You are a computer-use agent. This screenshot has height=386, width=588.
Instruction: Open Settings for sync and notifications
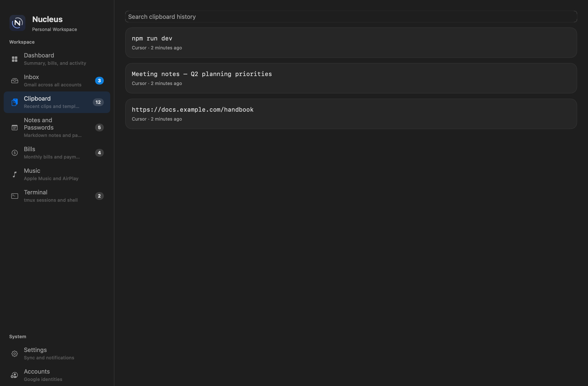[57, 354]
